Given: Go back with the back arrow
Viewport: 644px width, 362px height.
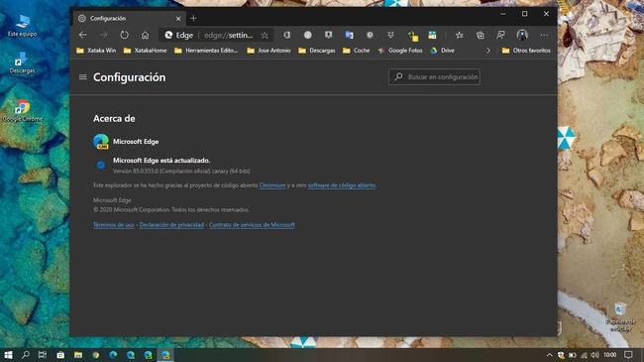Looking at the screenshot, I should point(83,35).
